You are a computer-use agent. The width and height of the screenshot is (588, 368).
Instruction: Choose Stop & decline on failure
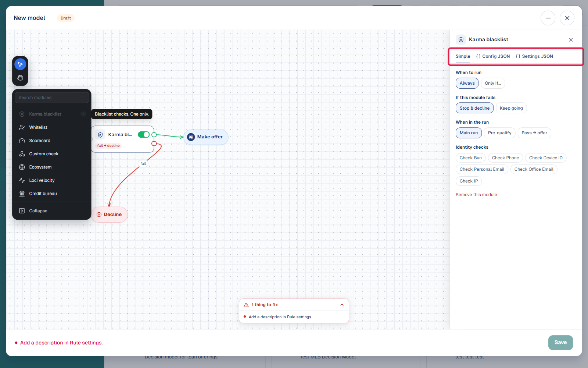[x=474, y=108]
